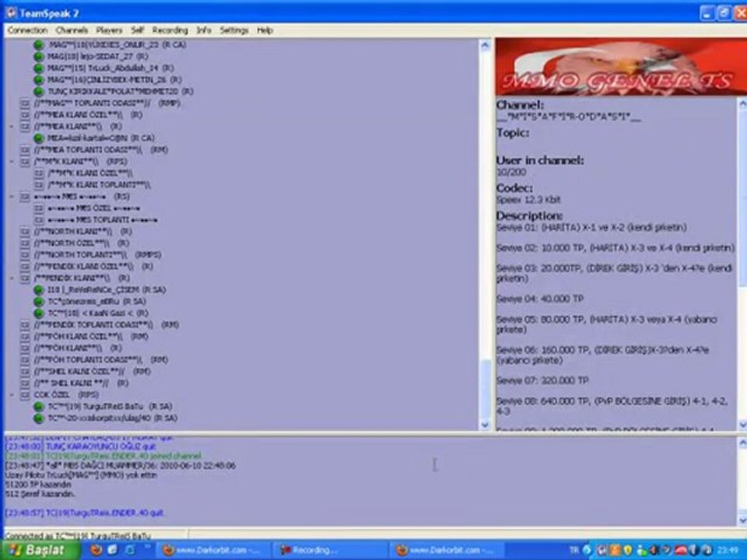747x560 pixels.
Task: Click green icon of last user in COK ÖZEL
Action: coord(39,418)
